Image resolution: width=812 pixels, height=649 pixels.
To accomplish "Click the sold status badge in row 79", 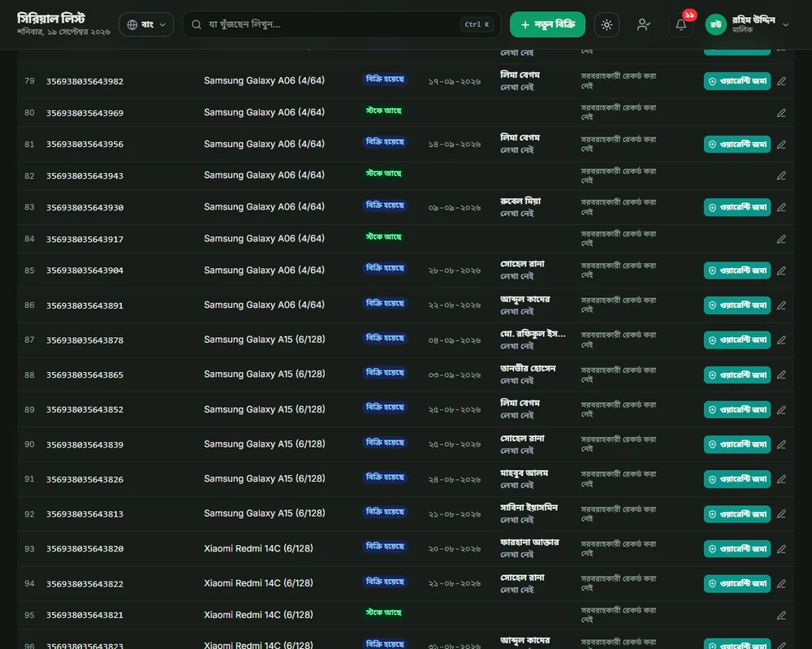I will click(x=385, y=80).
